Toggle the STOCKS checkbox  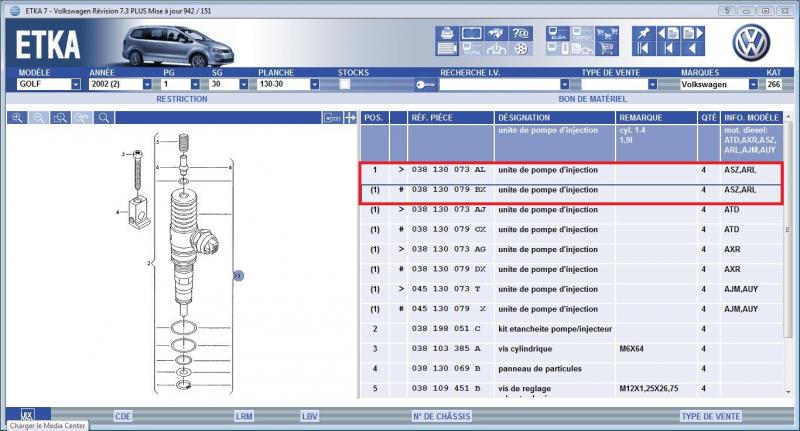pyautogui.click(x=345, y=84)
